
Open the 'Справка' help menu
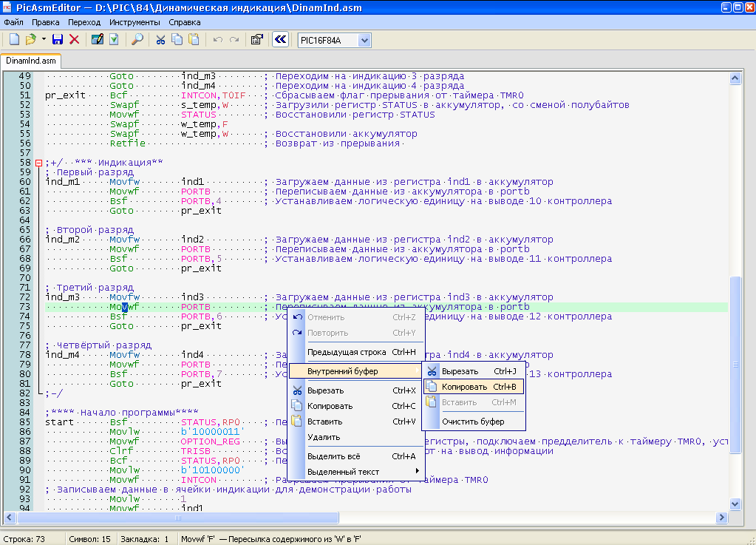pos(185,22)
